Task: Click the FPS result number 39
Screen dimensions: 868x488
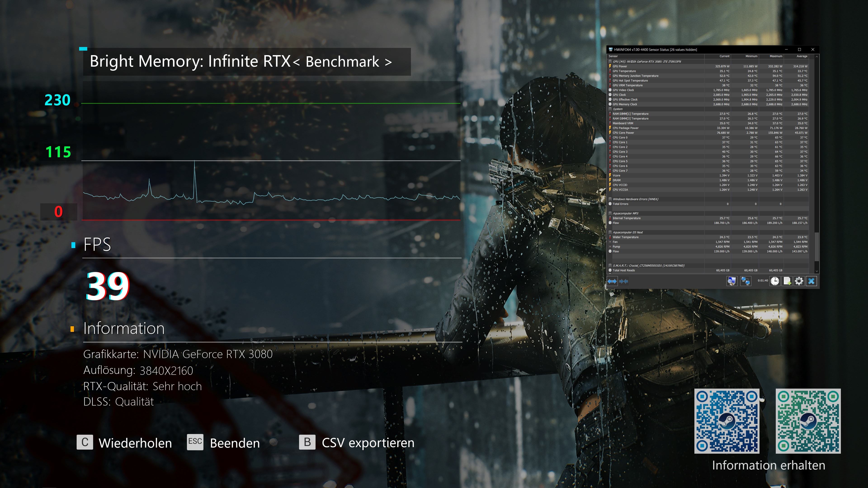Action: [x=108, y=287]
